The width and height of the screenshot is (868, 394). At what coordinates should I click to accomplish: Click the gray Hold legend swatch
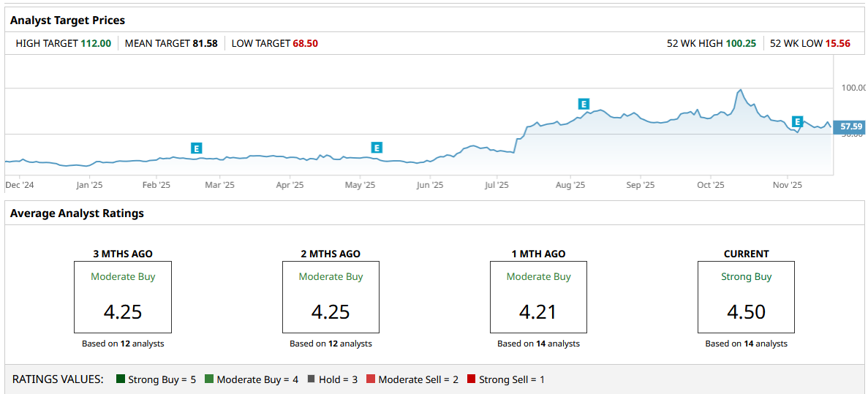tap(312, 379)
